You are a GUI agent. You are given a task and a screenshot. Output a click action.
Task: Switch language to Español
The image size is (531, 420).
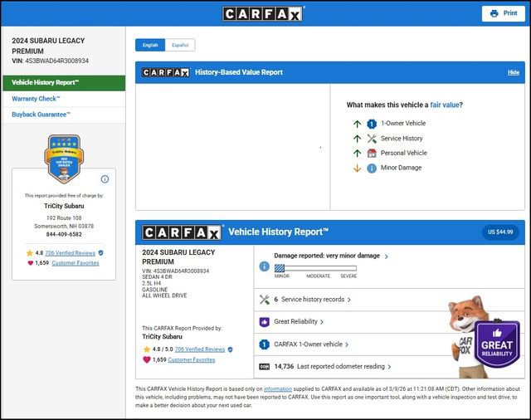[180, 45]
